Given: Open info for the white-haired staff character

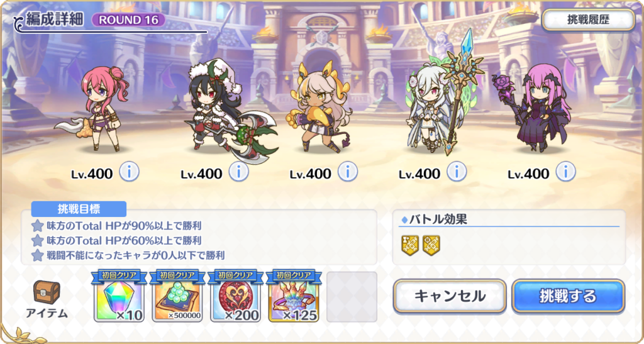Looking at the screenshot, I should tap(457, 172).
